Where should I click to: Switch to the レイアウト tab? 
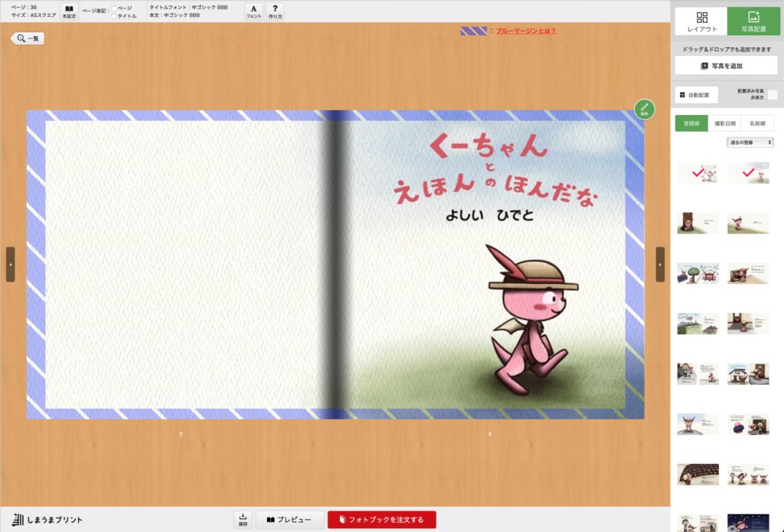[701, 21]
